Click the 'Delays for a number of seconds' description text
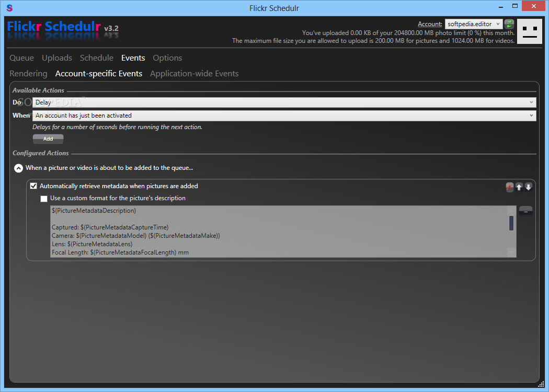This screenshot has width=549, height=392. click(117, 127)
